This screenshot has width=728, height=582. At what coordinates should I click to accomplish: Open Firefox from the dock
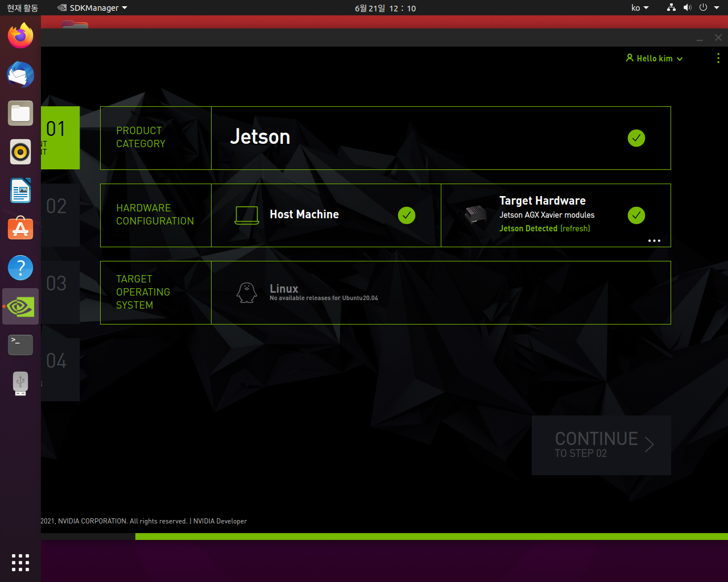20,36
